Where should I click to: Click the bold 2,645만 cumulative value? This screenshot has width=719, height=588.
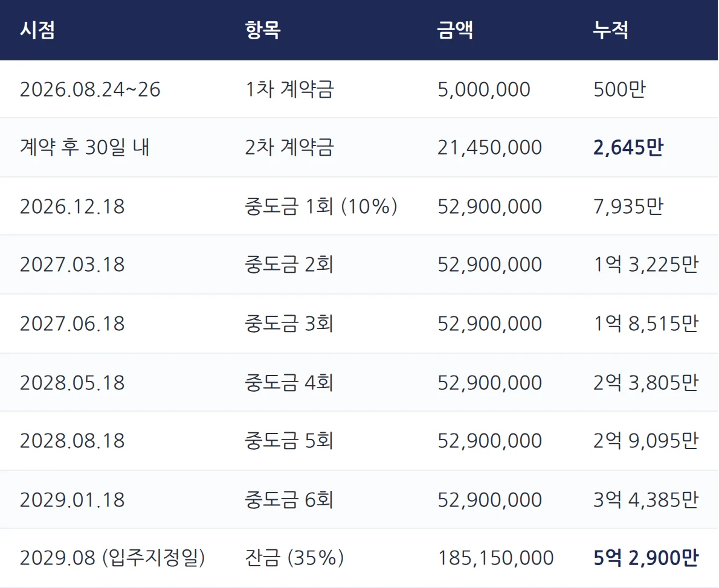click(x=628, y=147)
